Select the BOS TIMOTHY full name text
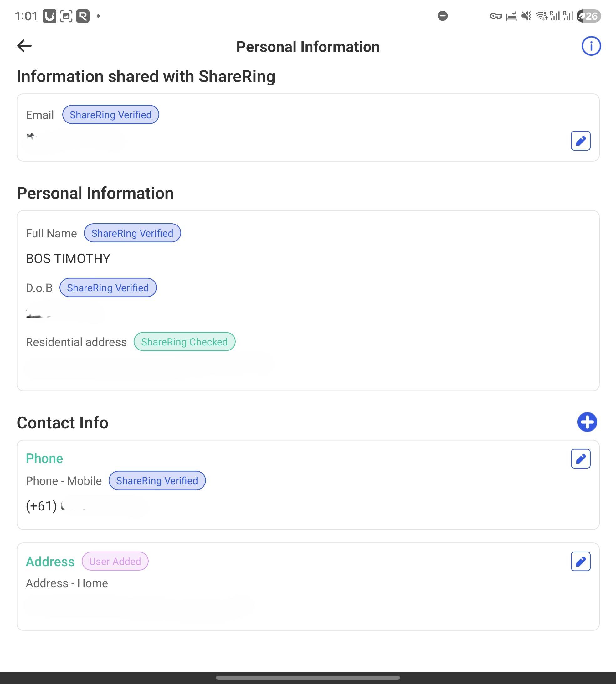Image resolution: width=616 pixels, height=684 pixels. click(x=68, y=259)
